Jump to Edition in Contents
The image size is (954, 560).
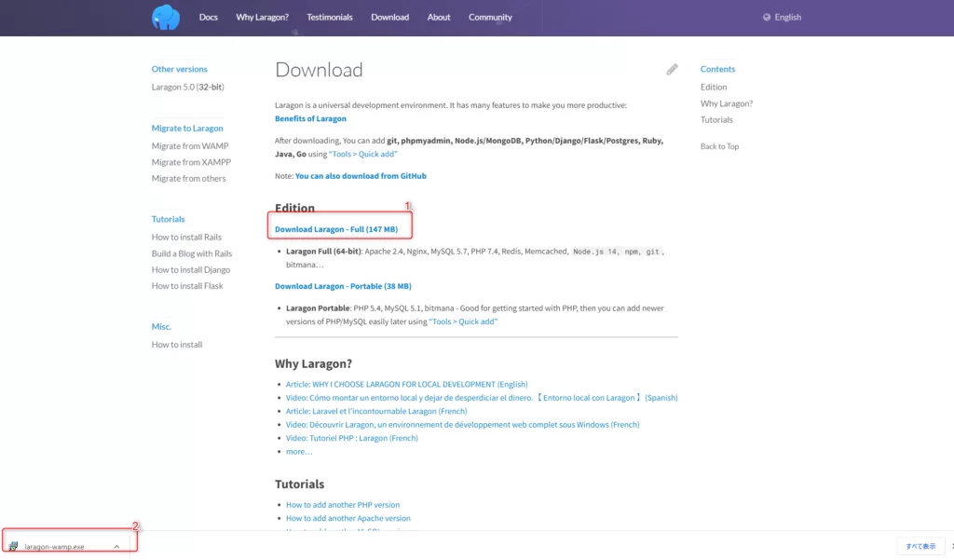[x=714, y=87]
